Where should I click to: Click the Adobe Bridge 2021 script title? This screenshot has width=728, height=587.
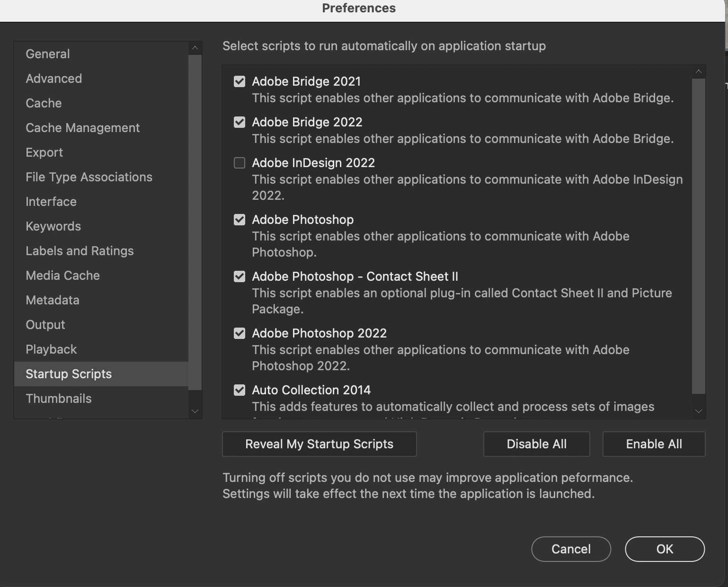coord(306,81)
